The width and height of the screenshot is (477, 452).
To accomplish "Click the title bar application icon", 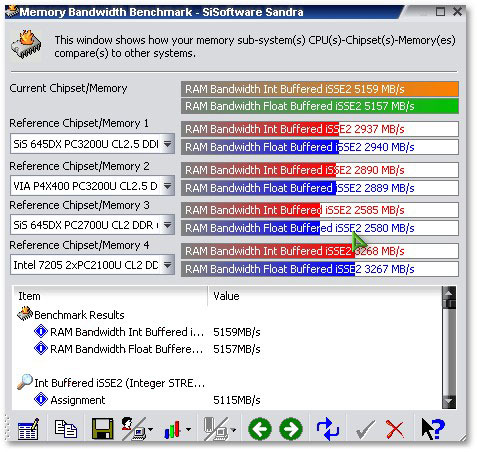I will click(x=12, y=11).
